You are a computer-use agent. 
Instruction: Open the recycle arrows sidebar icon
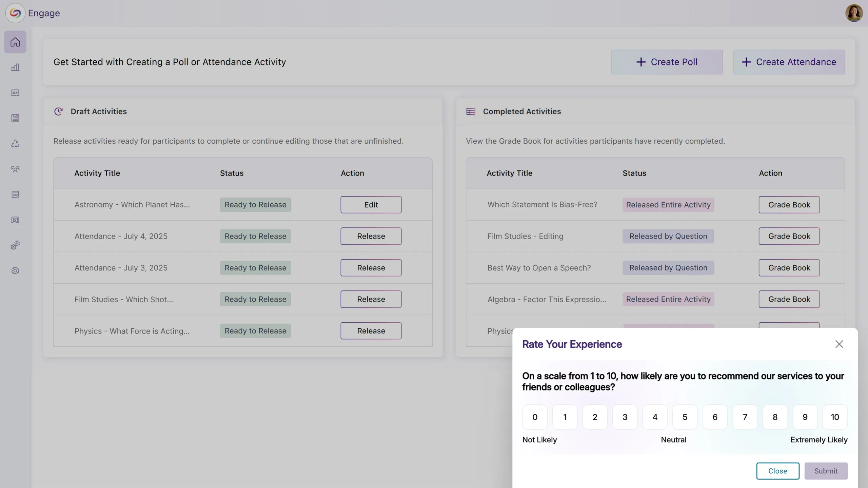[x=15, y=144]
